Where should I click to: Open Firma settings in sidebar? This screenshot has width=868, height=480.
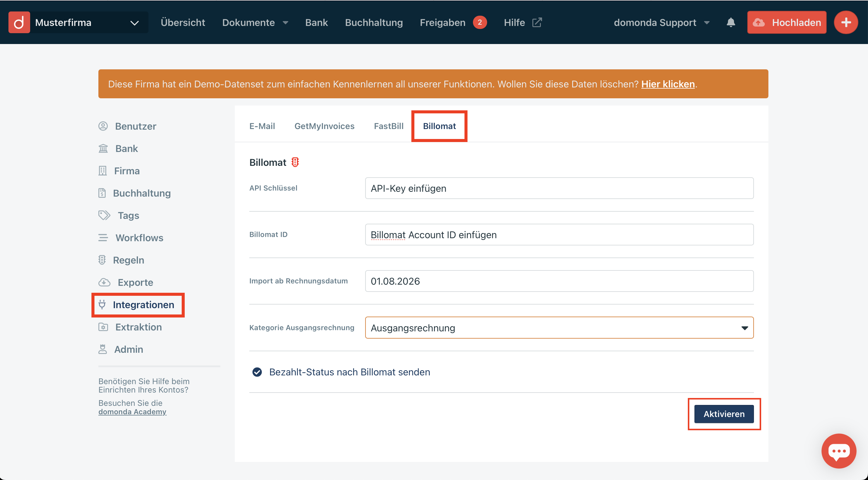click(x=127, y=171)
